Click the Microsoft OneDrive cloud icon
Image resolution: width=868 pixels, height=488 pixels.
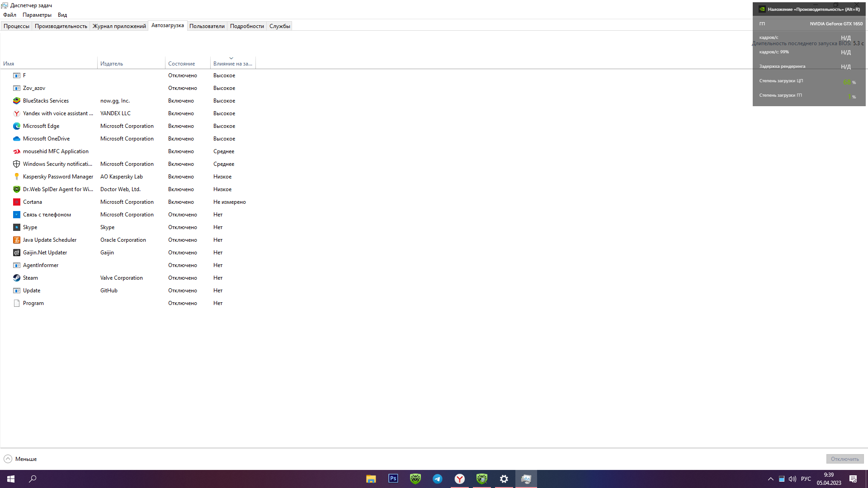[x=17, y=139]
